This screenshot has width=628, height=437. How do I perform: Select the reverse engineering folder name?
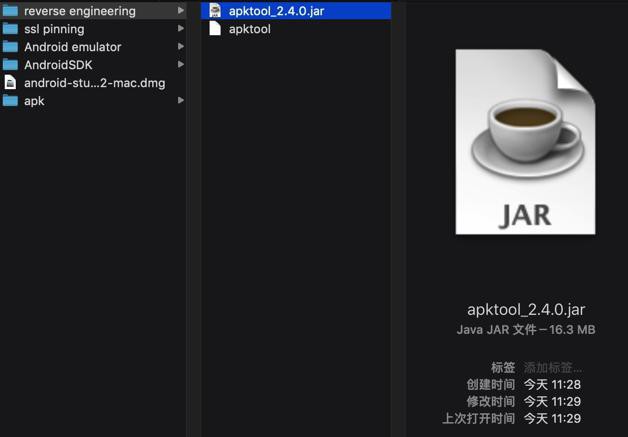(x=80, y=11)
